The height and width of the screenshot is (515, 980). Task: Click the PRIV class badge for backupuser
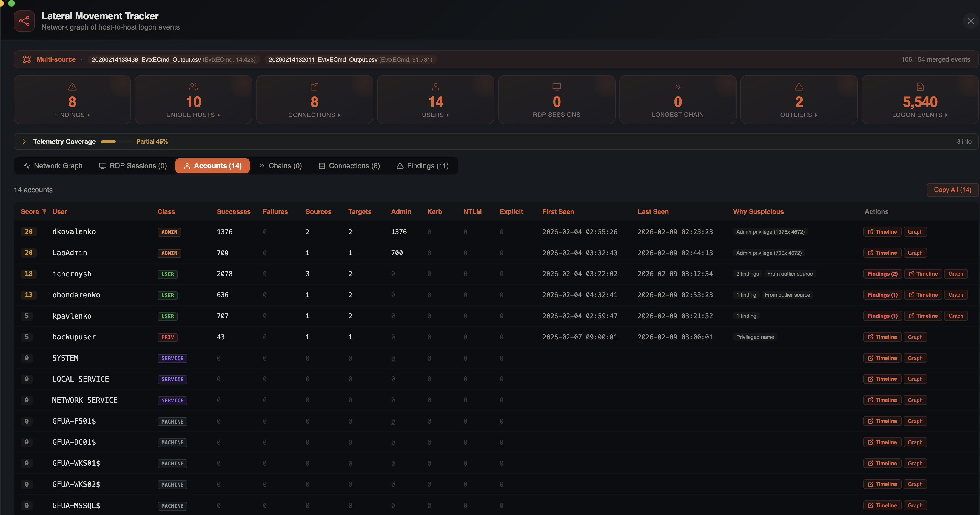point(168,337)
